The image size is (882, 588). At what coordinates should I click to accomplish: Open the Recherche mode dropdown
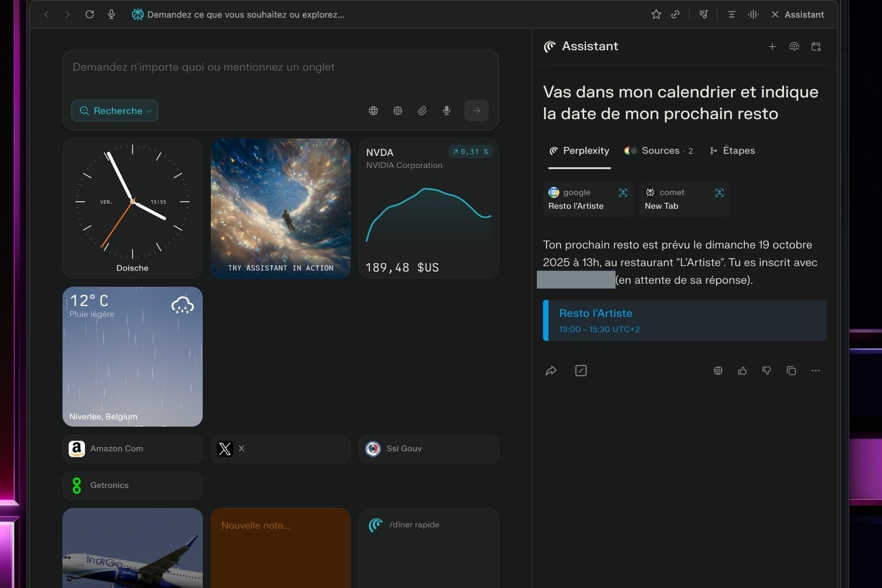point(115,111)
